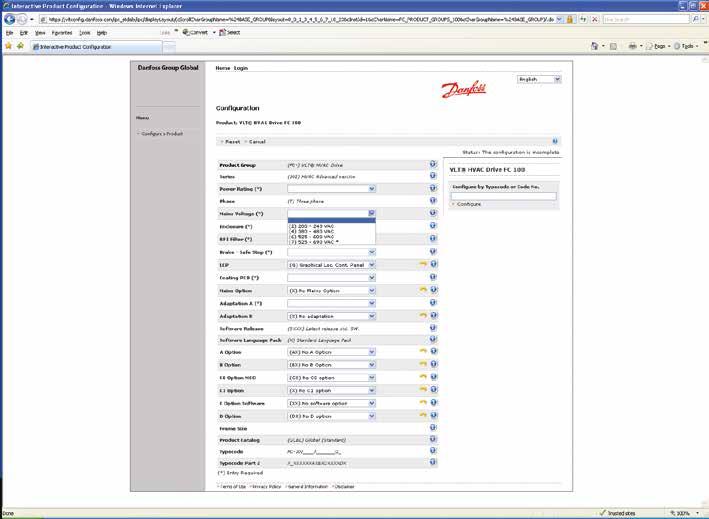Open the Help menu
709x519 pixels.
(102, 33)
